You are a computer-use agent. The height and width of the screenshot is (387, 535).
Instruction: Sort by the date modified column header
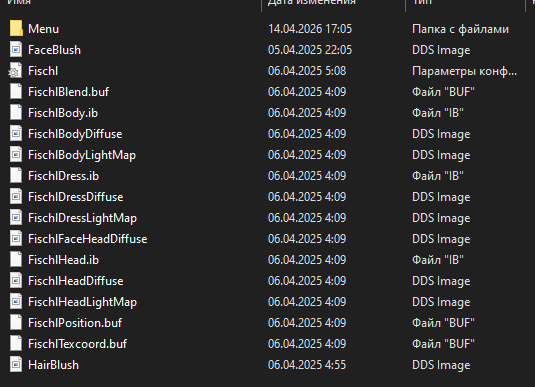click(x=312, y=2)
